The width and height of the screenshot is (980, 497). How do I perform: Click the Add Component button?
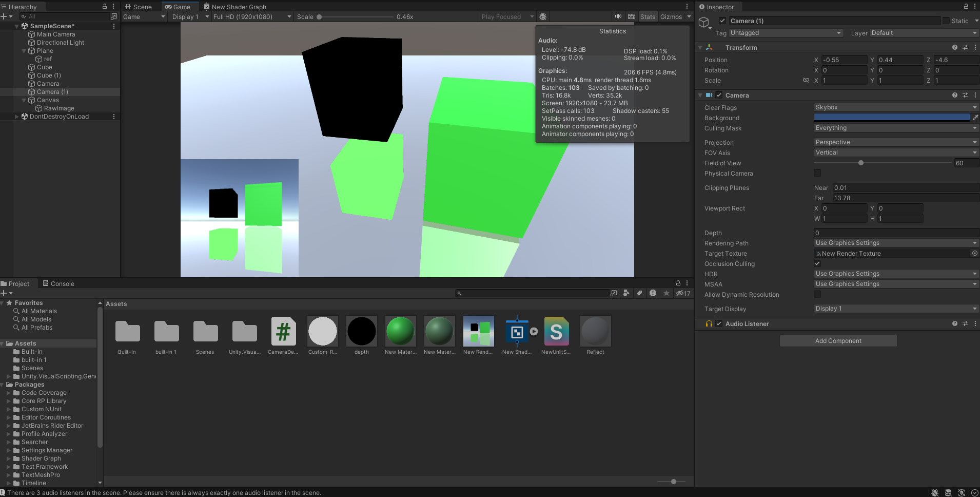[x=838, y=341]
